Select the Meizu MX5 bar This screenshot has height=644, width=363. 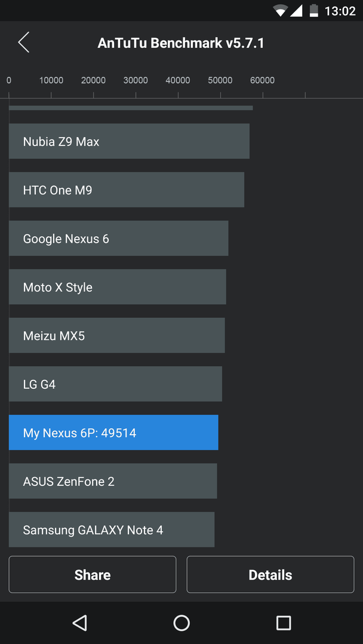[117, 335]
